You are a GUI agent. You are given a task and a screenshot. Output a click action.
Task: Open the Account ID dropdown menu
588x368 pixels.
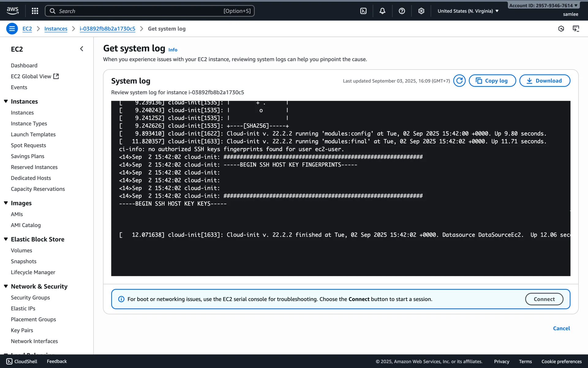point(543,6)
